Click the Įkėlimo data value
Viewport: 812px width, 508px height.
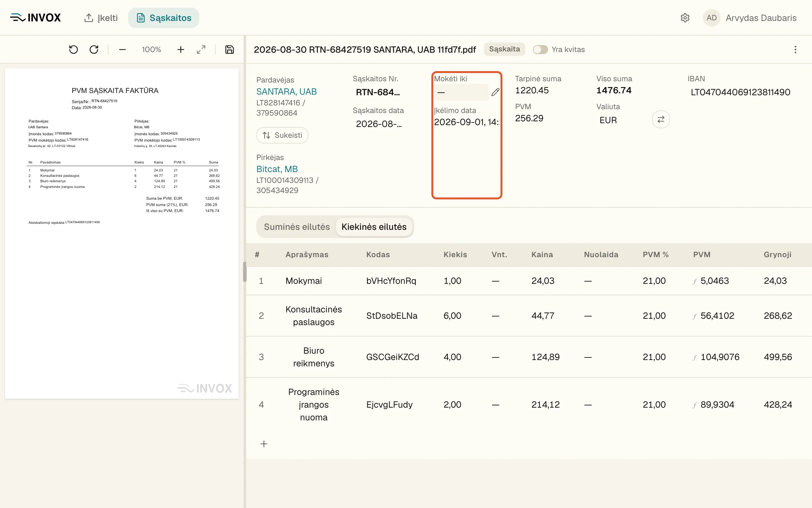467,122
